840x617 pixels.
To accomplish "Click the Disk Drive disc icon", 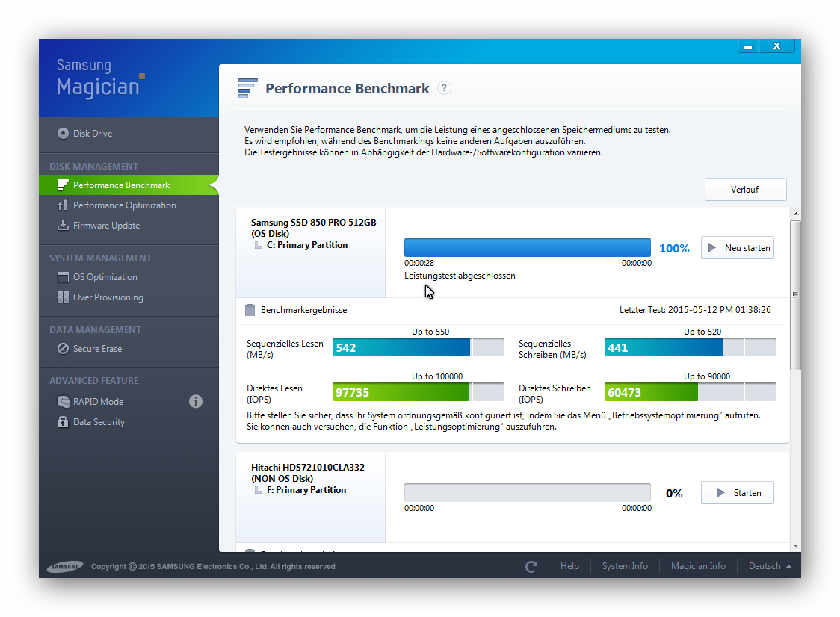I will [x=64, y=134].
